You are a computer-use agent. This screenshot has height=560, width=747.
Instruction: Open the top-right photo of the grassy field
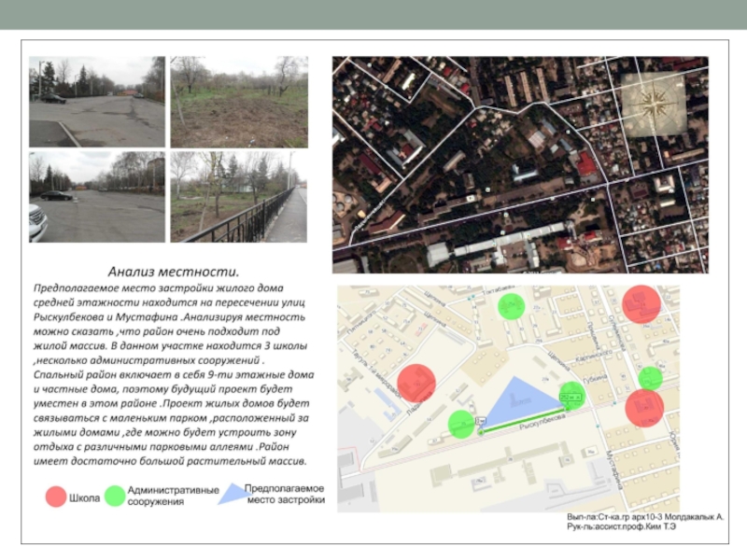pyautogui.click(x=239, y=102)
